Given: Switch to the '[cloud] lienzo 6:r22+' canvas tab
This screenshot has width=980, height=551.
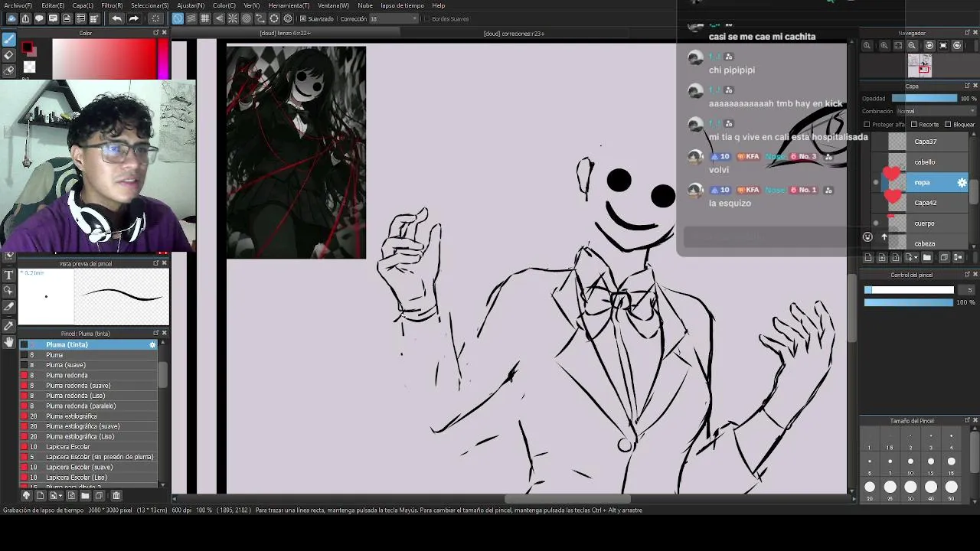Looking at the screenshot, I should (286, 34).
